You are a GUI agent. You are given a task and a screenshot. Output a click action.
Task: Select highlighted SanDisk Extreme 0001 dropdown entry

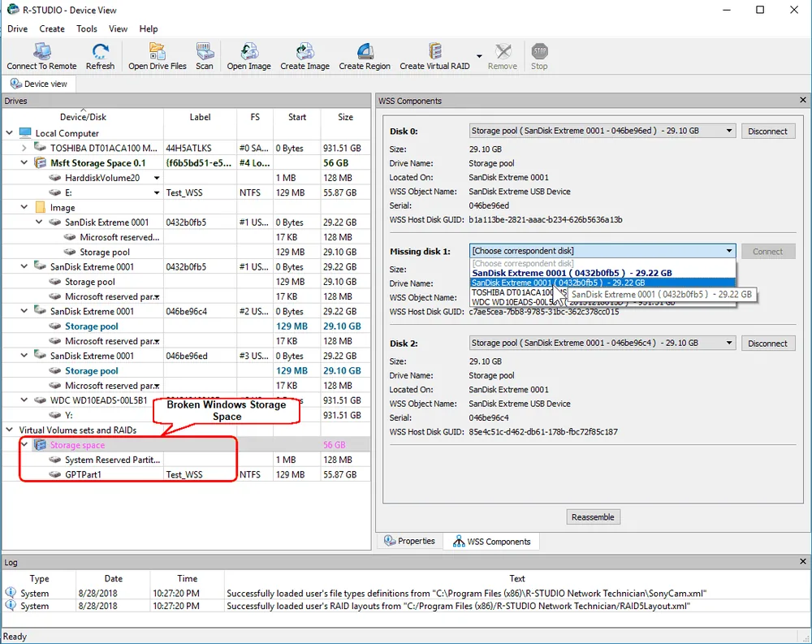[x=603, y=283]
